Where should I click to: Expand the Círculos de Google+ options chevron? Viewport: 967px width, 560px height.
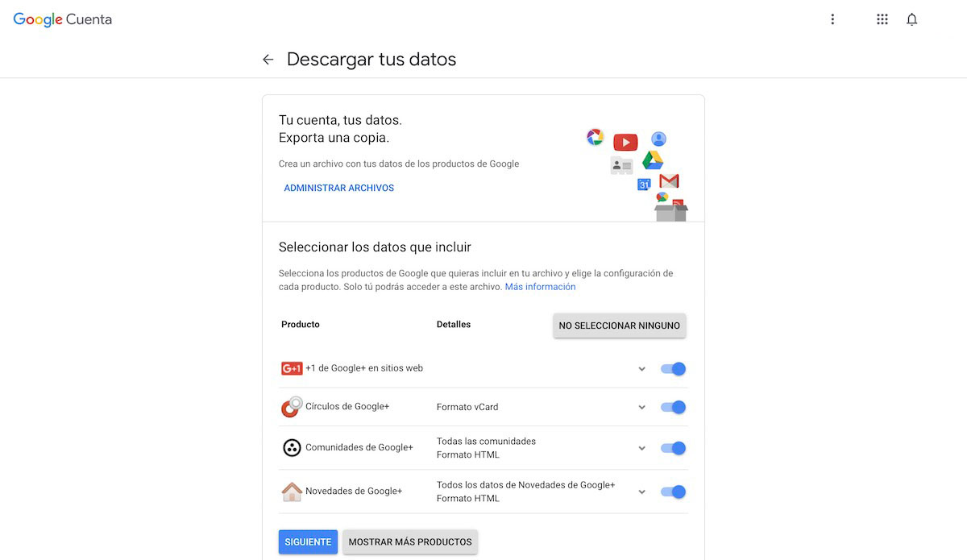[x=642, y=407]
